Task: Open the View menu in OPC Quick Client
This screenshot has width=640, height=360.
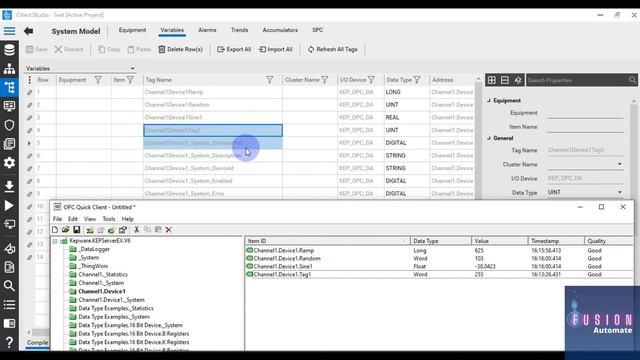Action: 90,219
